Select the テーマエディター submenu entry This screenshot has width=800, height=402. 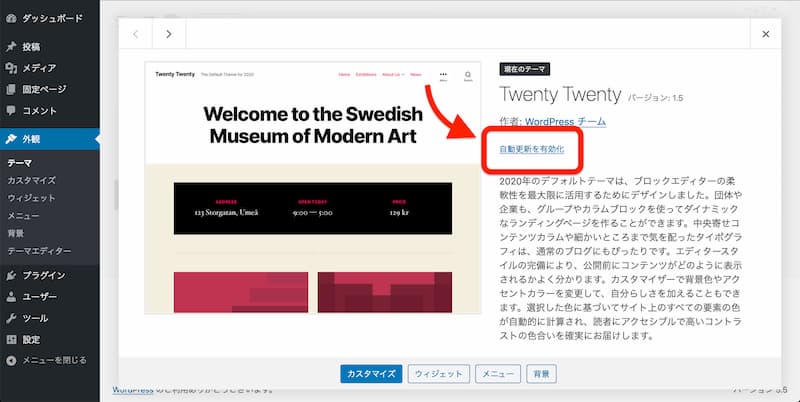[39, 251]
